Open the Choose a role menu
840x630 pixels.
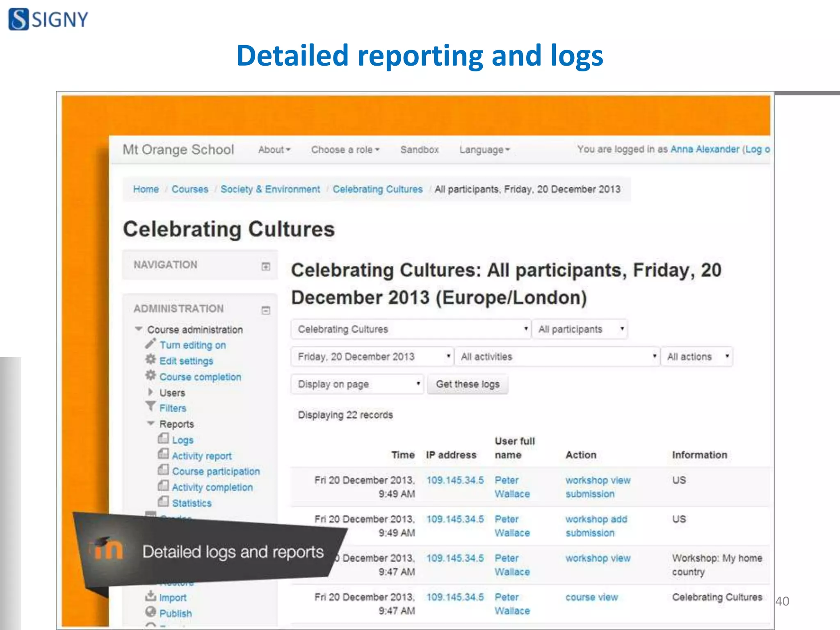point(345,150)
